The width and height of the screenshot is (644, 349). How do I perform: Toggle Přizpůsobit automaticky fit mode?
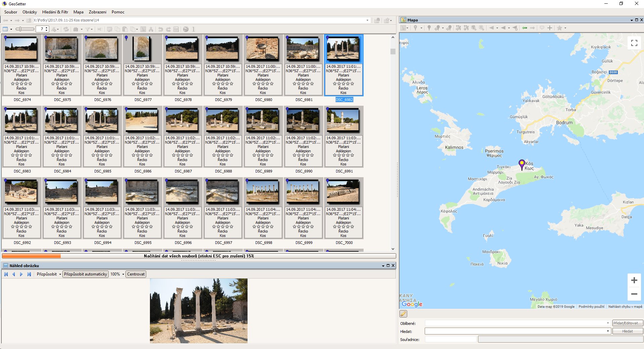click(x=86, y=274)
